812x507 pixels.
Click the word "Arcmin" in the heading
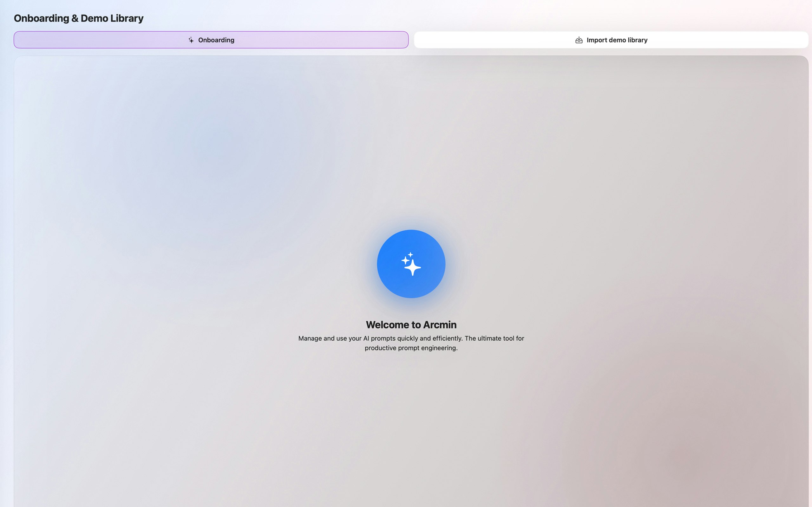pyautogui.click(x=440, y=324)
